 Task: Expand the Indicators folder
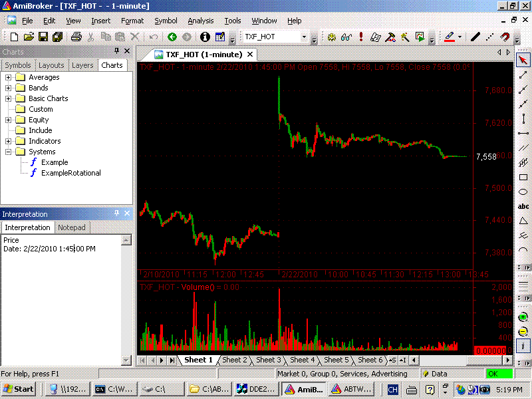8,141
